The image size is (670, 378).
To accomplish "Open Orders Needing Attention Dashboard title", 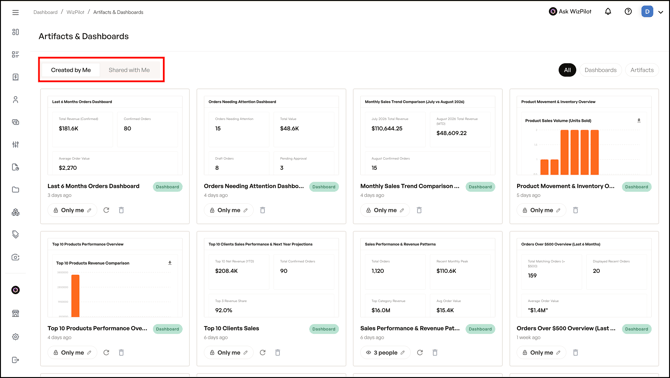I will tap(254, 186).
